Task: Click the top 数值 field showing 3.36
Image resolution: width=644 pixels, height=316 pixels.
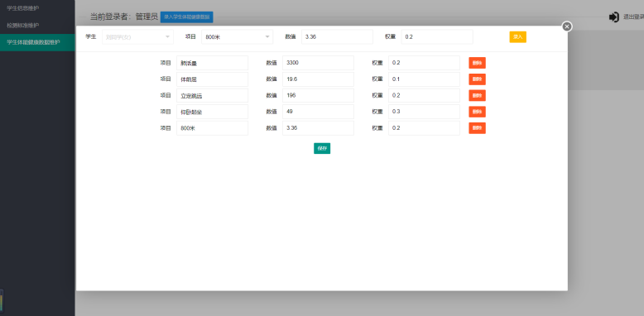Action: [337, 37]
